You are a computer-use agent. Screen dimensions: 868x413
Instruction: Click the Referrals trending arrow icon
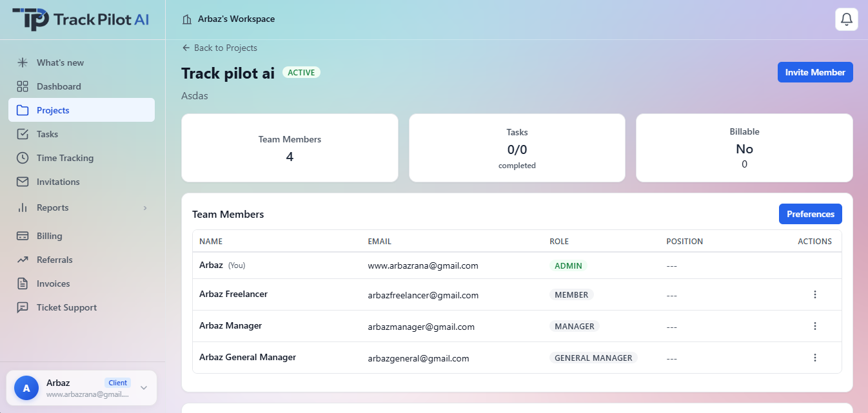pos(23,260)
